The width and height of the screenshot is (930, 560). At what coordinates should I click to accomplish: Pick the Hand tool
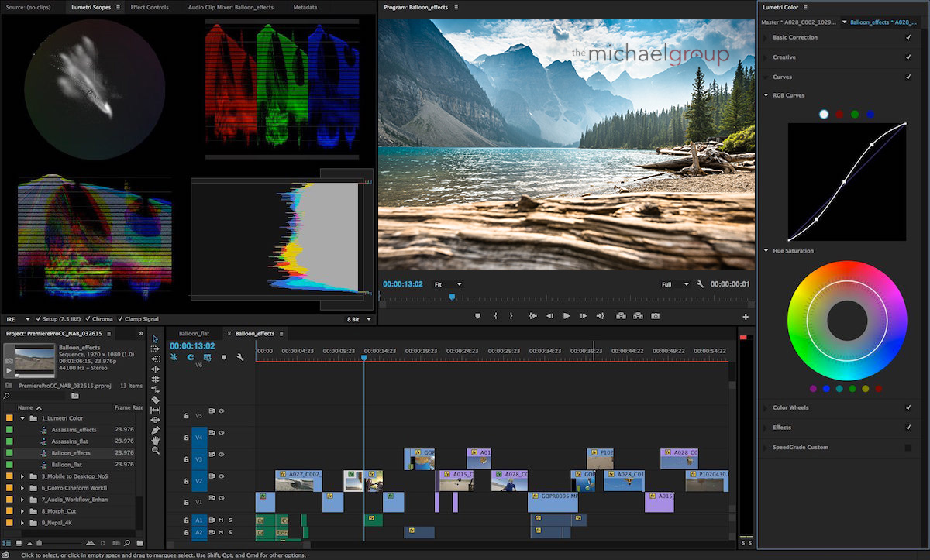pyautogui.click(x=155, y=440)
